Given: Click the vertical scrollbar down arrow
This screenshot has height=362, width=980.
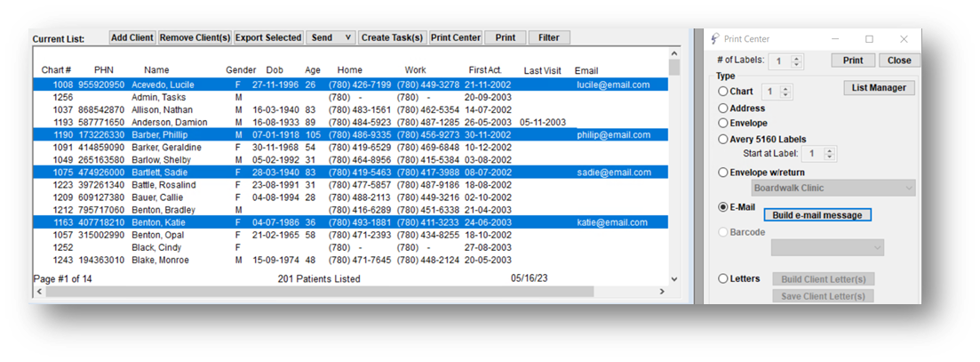Looking at the screenshot, I should point(673,279).
